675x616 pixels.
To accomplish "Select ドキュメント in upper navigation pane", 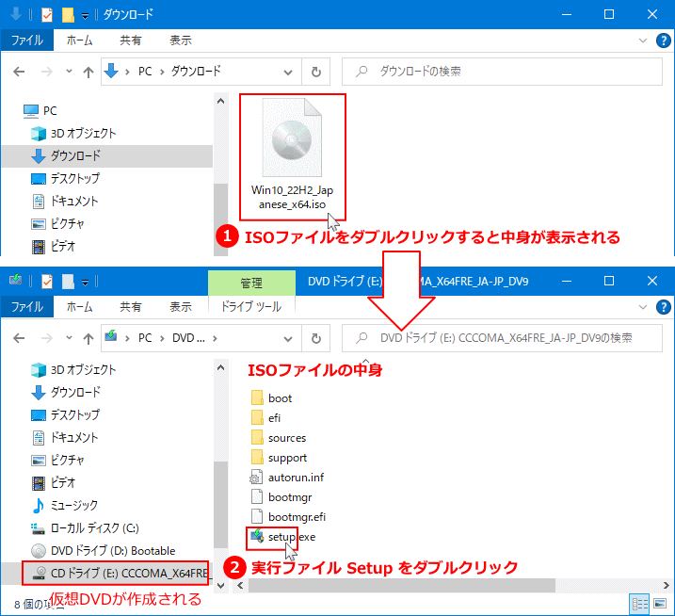I will coord(65,202).
